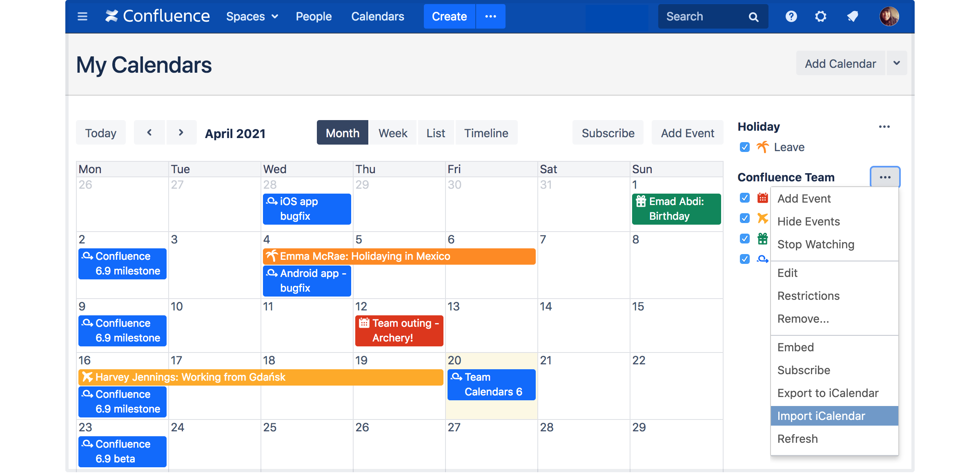Open the settings gear icon

(x=821, y=16)
